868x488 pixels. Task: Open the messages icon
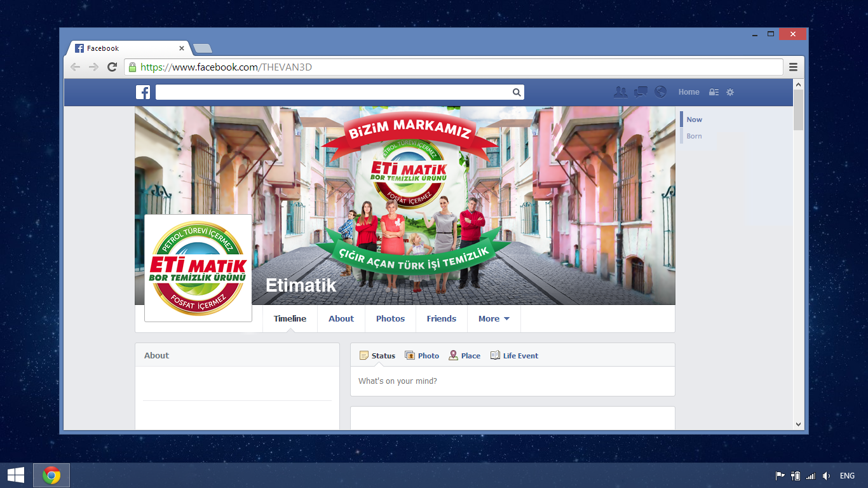(641, 92)
